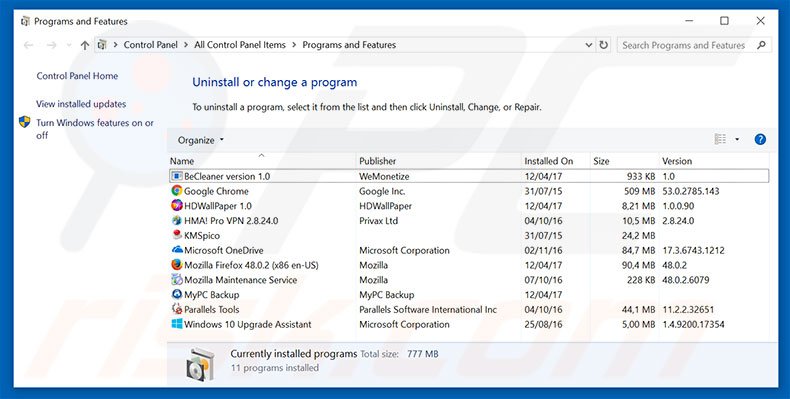Click the HMA! Pro VPN icon

[x=177, y=221]
